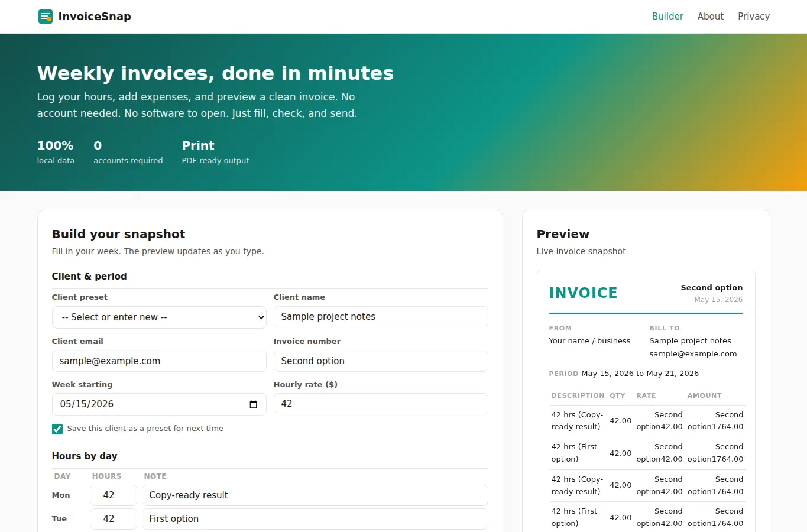
Task: Click the period text 'May 15, 2026 to May 21, 2026'
Action: click(x=640, y=374)
